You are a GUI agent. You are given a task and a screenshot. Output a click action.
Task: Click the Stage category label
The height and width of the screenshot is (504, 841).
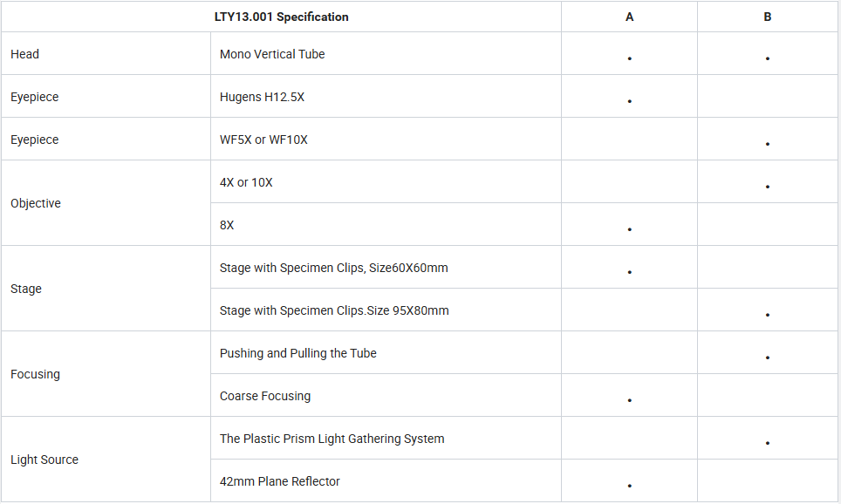coord(26,289)
